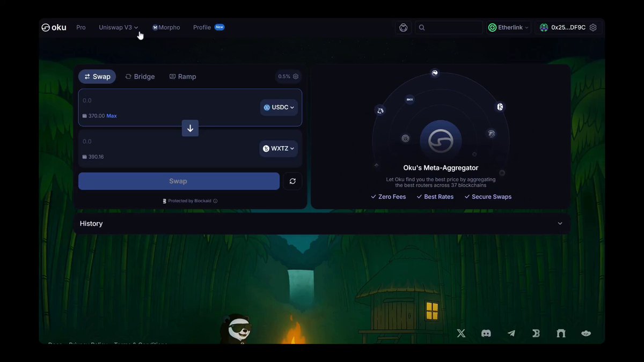Click the mask-shaped footer icon

(586, 333)
